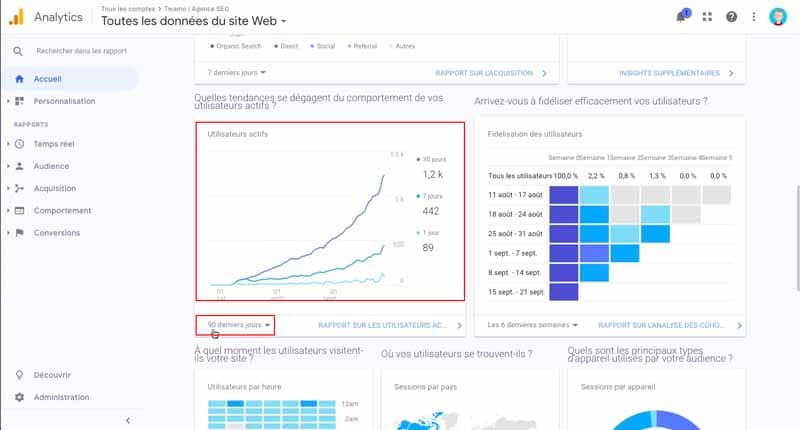
Task: Click the Conversions flag icon
Action: pos(19,233)
